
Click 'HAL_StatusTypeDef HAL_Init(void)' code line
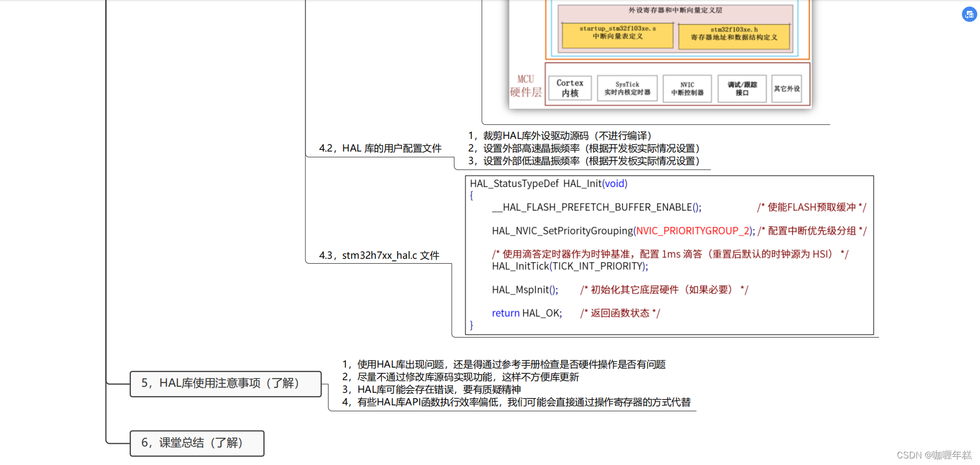(549, 184)
